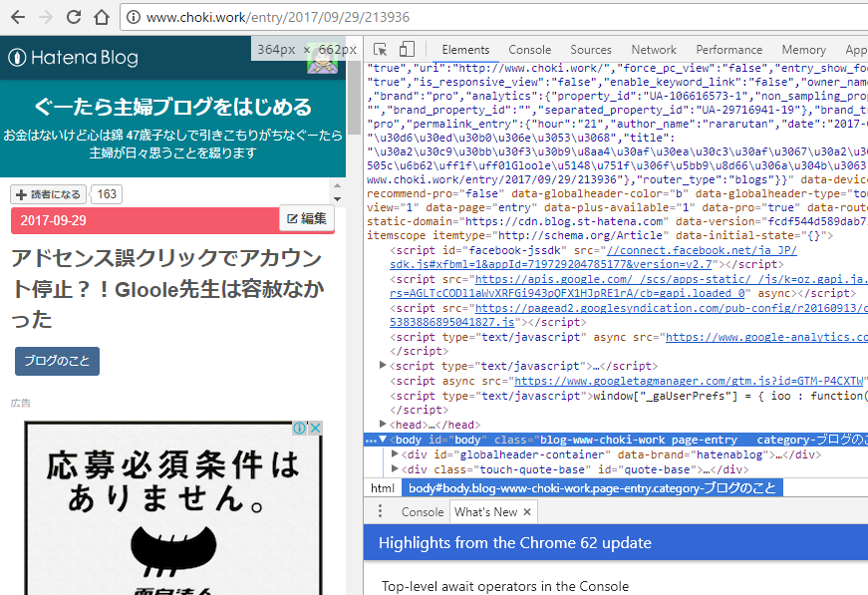868x595 pixels.
Task: Toggle the device toolbar icon
Action: [x=407, y=49]
